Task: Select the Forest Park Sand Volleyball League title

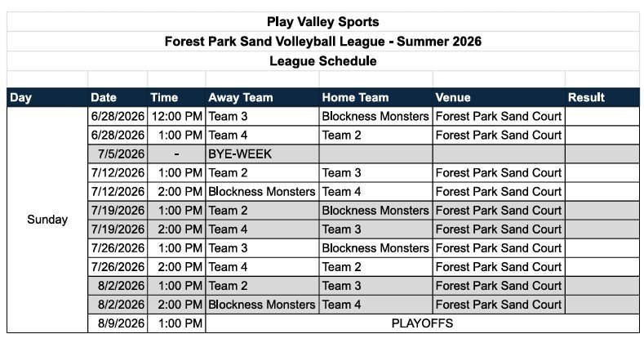Action: pos(323,42)
